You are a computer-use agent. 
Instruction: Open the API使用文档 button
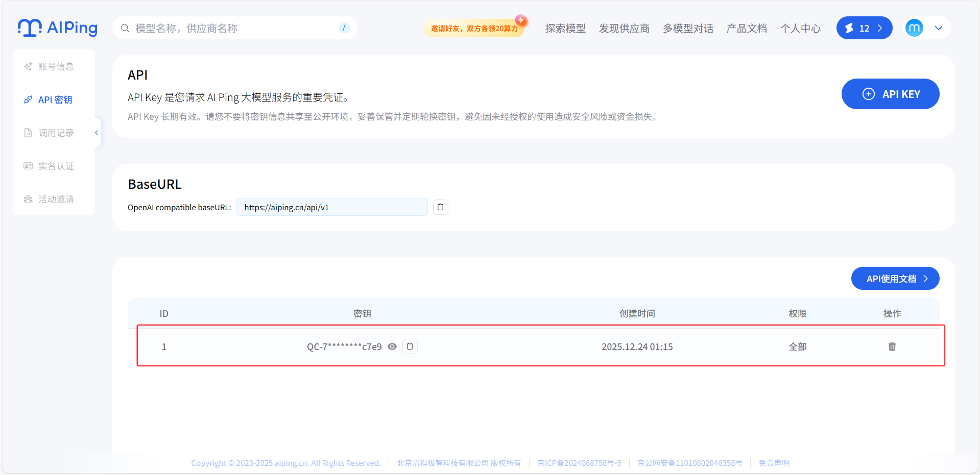[895, 279]
